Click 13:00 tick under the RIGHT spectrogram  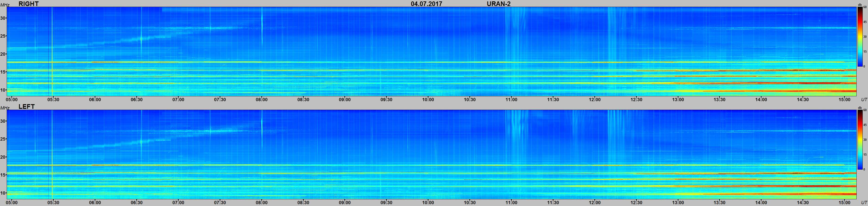678,99
